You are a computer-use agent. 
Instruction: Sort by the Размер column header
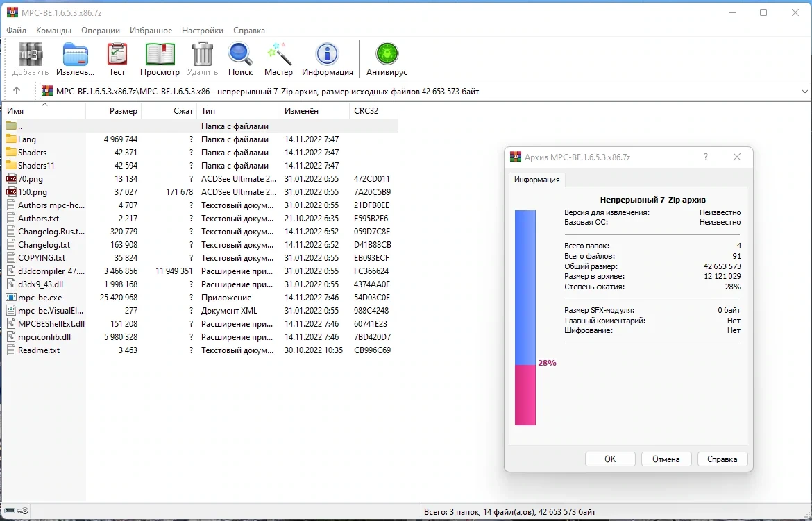pos(113,111)
